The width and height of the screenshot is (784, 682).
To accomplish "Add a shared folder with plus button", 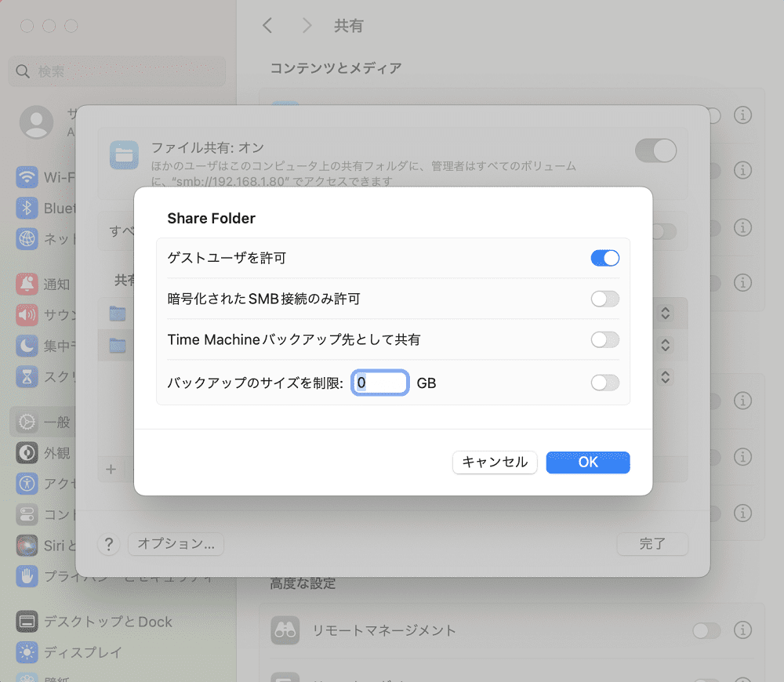I will point(111,470).
